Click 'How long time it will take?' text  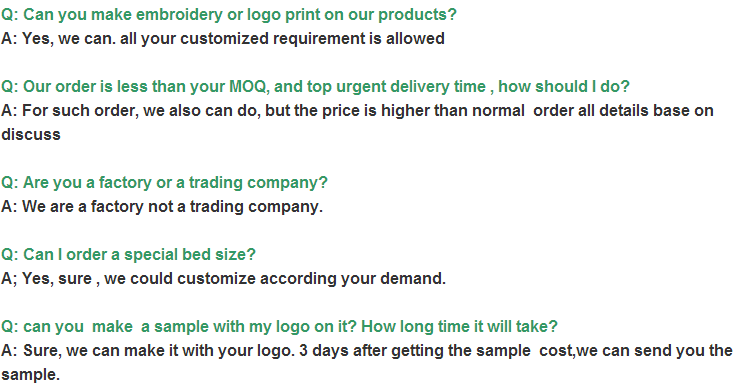[x=459, y=327]
